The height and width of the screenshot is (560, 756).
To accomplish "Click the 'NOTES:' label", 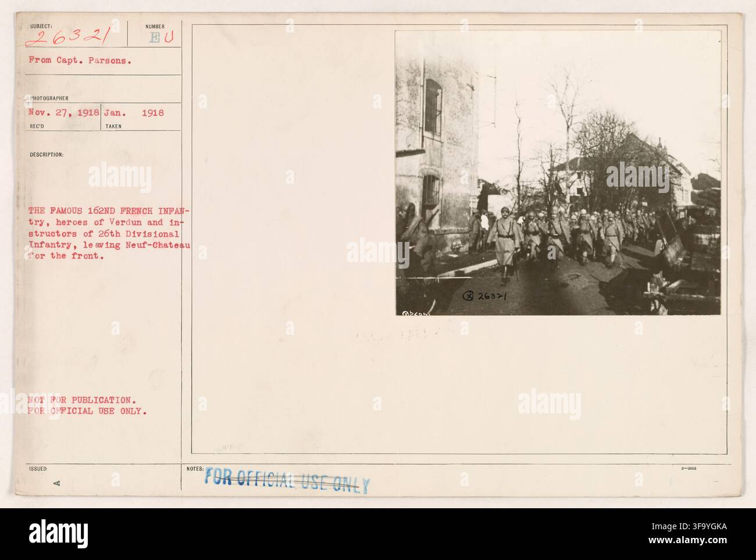I will (195, 468).
